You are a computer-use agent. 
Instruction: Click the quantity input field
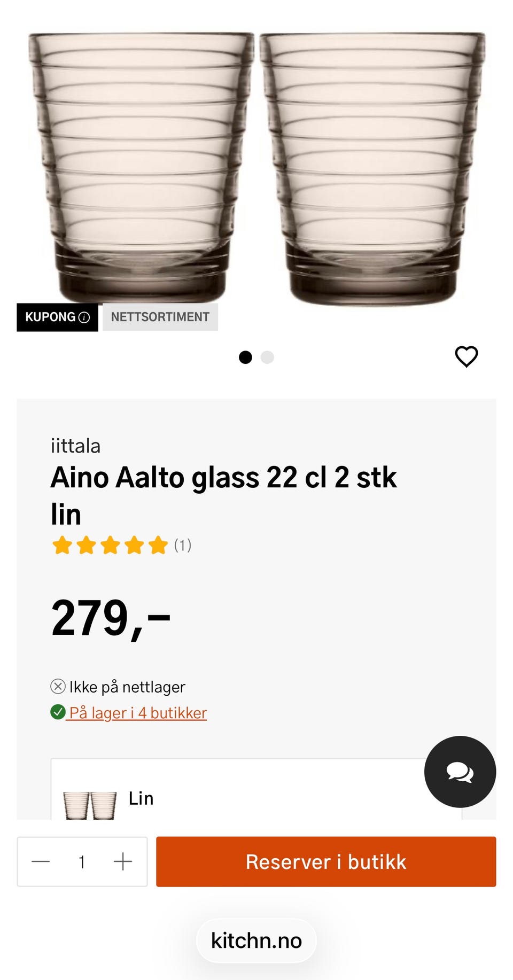pos(82,861)
